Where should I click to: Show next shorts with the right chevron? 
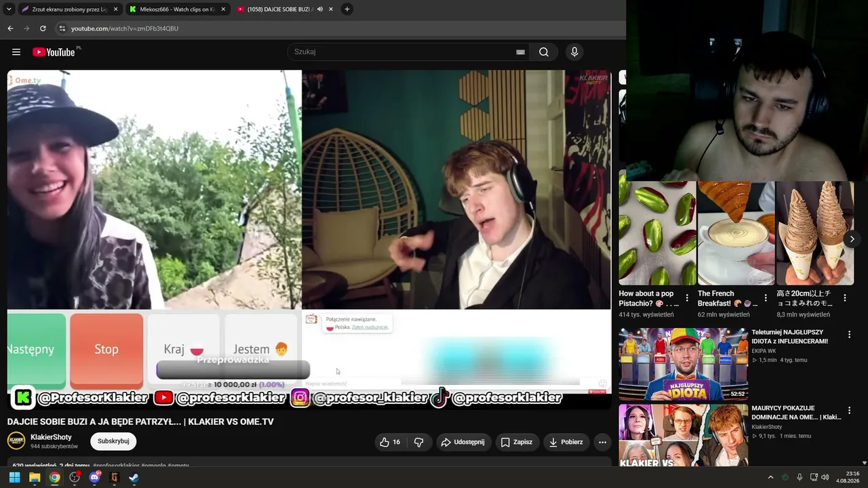pos(852,239)
